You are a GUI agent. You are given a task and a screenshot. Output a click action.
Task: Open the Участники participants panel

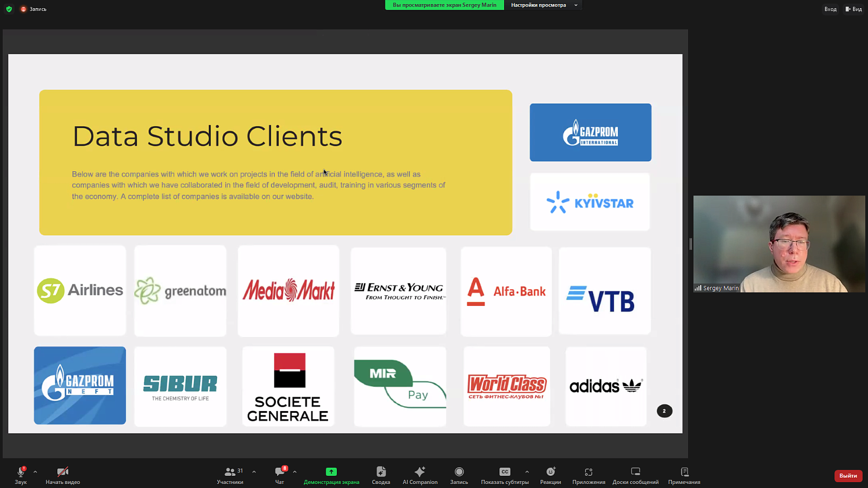pos(230,475)
